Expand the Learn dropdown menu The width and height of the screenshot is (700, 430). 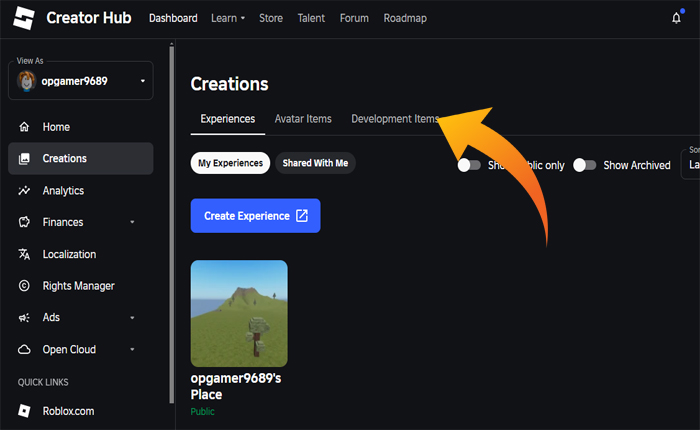coord(228,18)
